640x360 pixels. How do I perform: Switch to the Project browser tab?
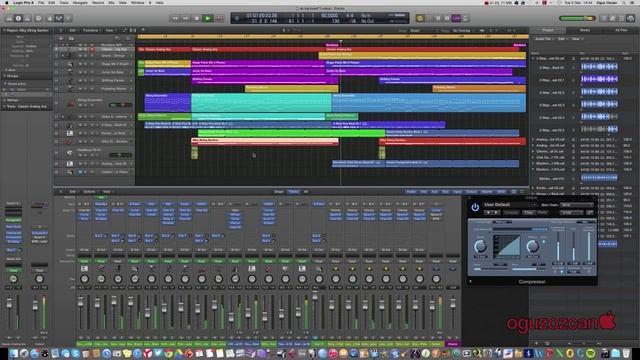(x=548, y=30)
